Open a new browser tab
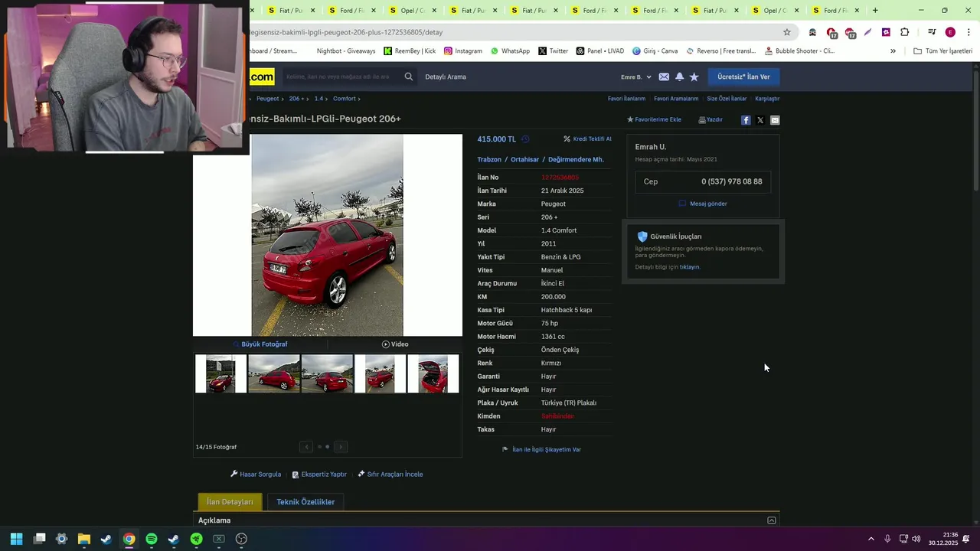The height and width of the screenshot is (551, 980). [x=875, y=11]
